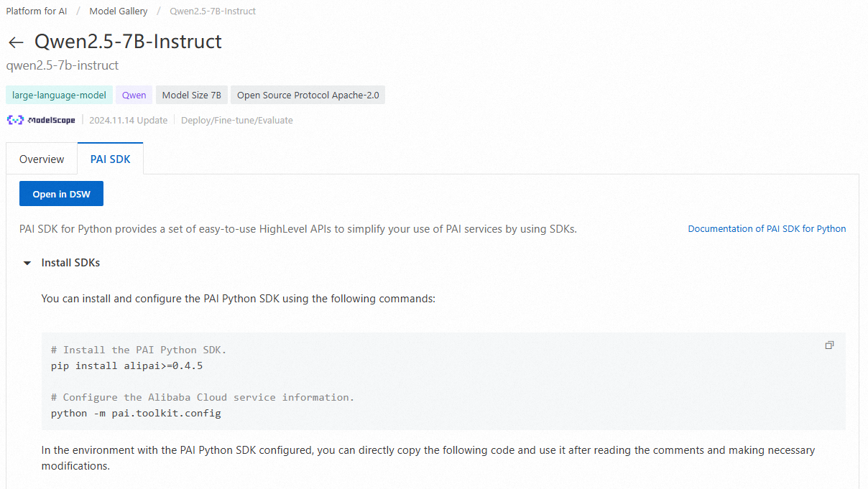Go to Platform for AI breadcrumb
The width and height of the screenshot is (868, 489).
coord(37,11)
